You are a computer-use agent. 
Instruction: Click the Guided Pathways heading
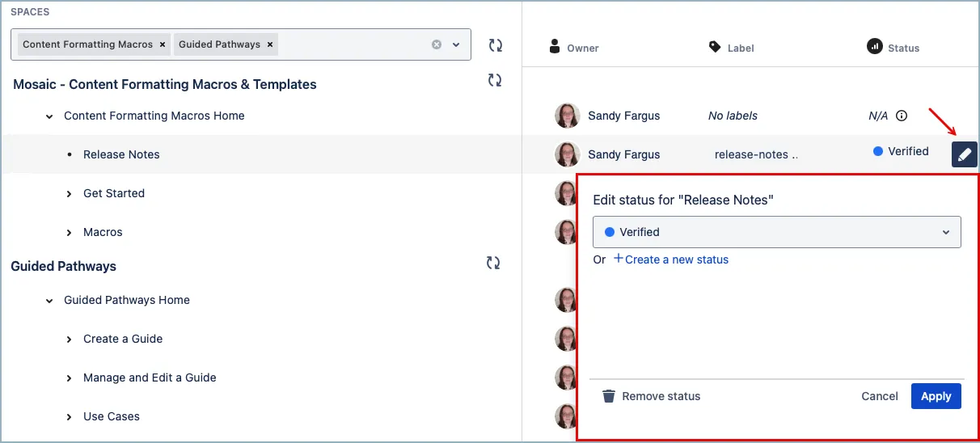coord(64,266)
